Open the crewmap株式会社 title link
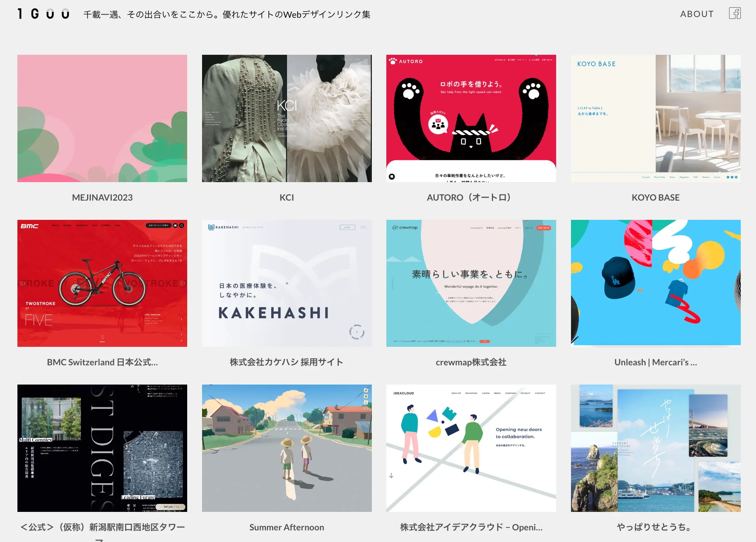 [x=471, y=362]
